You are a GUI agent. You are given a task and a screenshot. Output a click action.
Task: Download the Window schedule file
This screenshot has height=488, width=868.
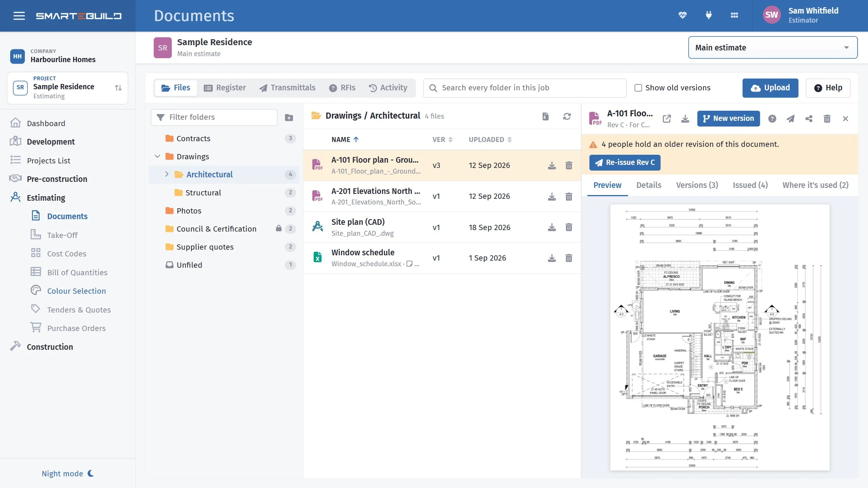pos(552,258)
